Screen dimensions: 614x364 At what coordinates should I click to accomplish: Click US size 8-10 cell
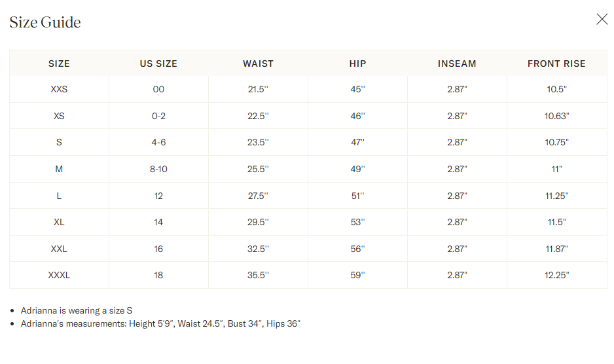158,169
